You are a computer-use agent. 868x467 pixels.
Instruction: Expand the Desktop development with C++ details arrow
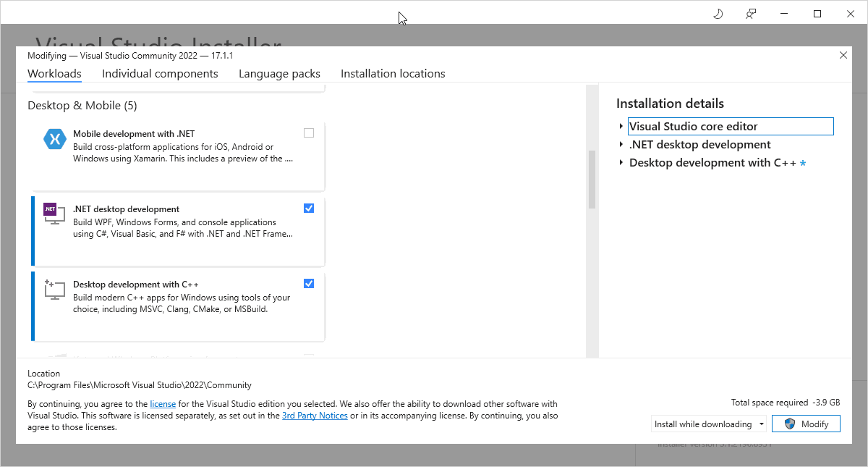click(x=621, y=163)
